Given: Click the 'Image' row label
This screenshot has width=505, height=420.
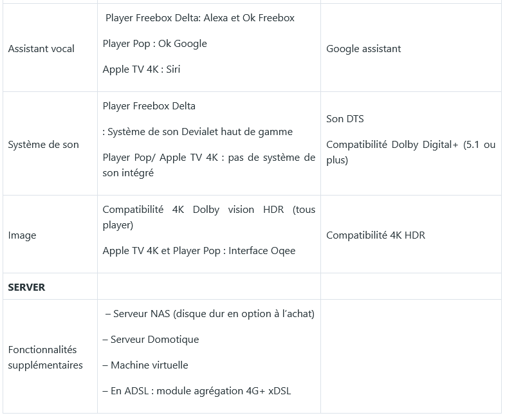Looking at the screenshot, I should [x=22, y=235].
